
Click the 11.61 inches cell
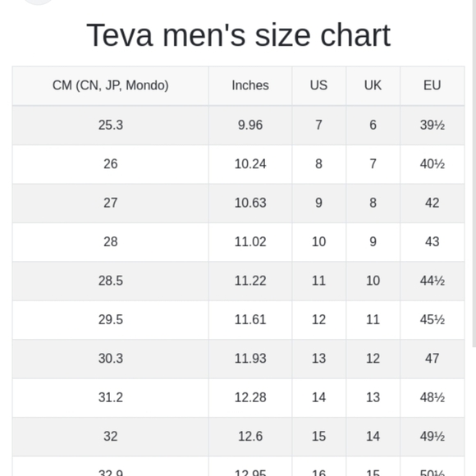tap(250, 320)
